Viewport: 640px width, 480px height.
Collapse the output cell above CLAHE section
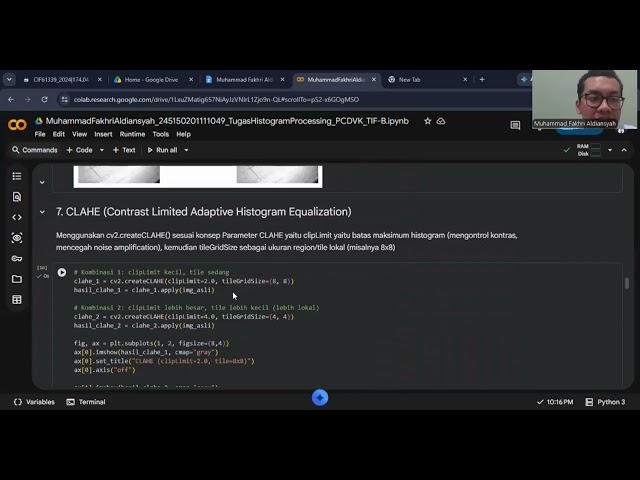[x=42, y=182]
